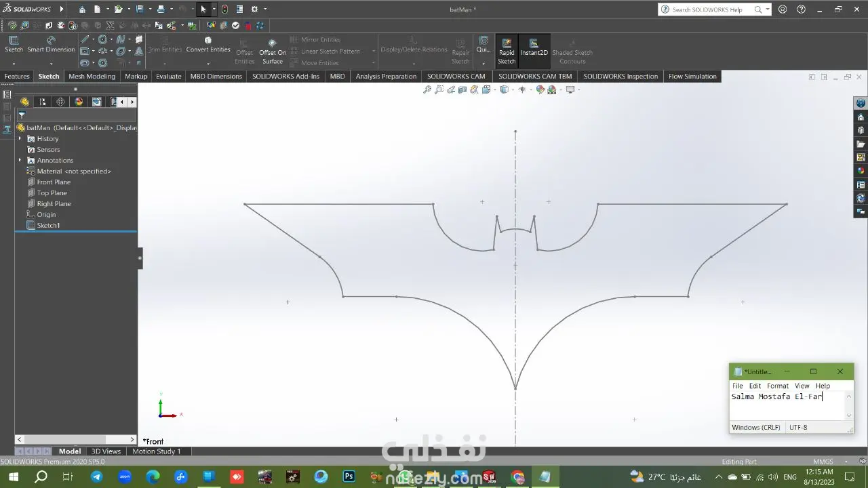Image resolution: width=868 pixels, height=488 pixels.
Task: Select the Smart Dimension tool
Action: (x=51, y=49)
